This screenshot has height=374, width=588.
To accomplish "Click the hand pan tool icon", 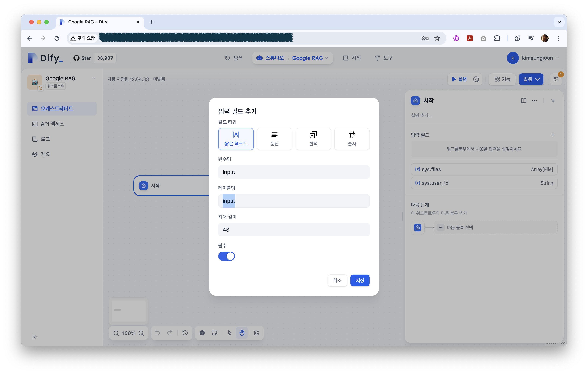I will 242,333.
